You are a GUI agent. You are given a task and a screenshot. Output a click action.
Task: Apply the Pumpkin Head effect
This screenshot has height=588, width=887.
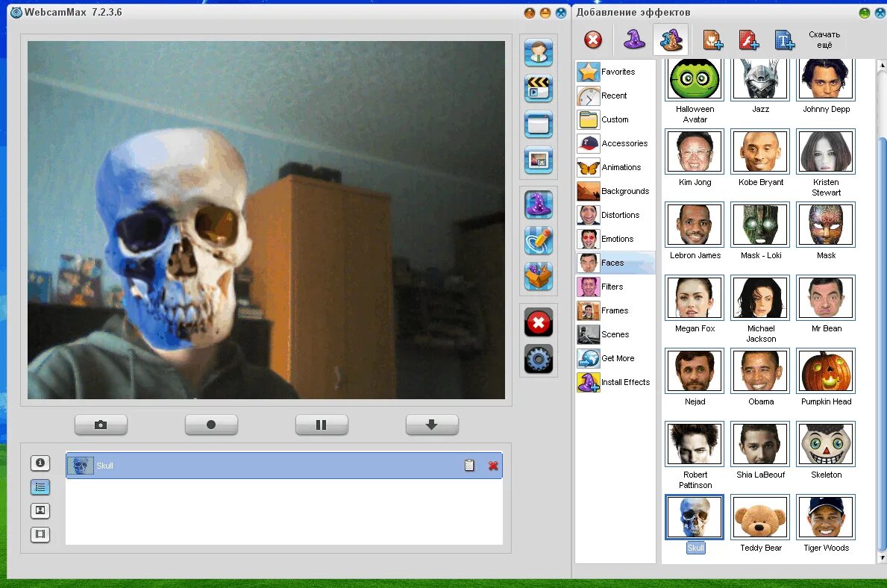pyautogui.click(x=826, y=371)
